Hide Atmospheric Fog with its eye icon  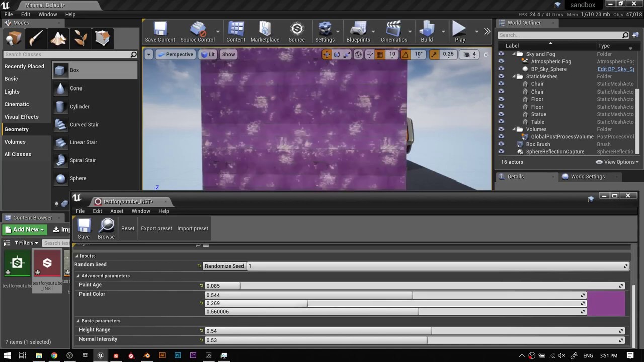501,61
